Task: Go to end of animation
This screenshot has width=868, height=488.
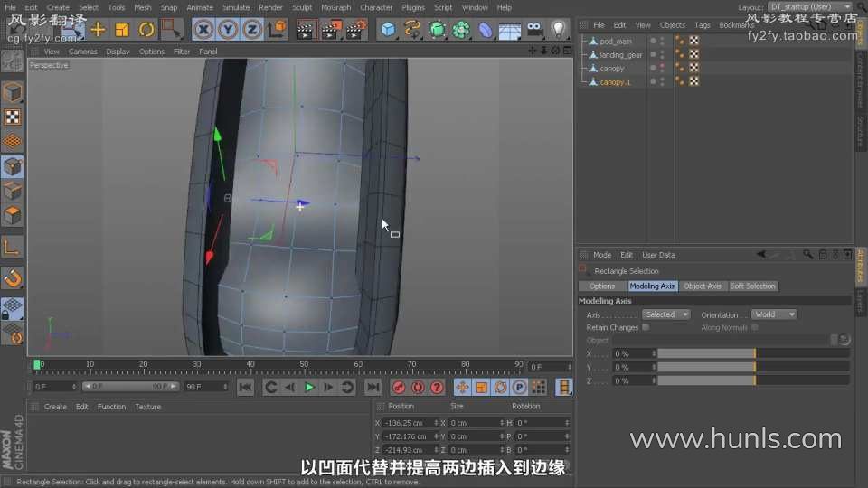Action: (373, 388)
